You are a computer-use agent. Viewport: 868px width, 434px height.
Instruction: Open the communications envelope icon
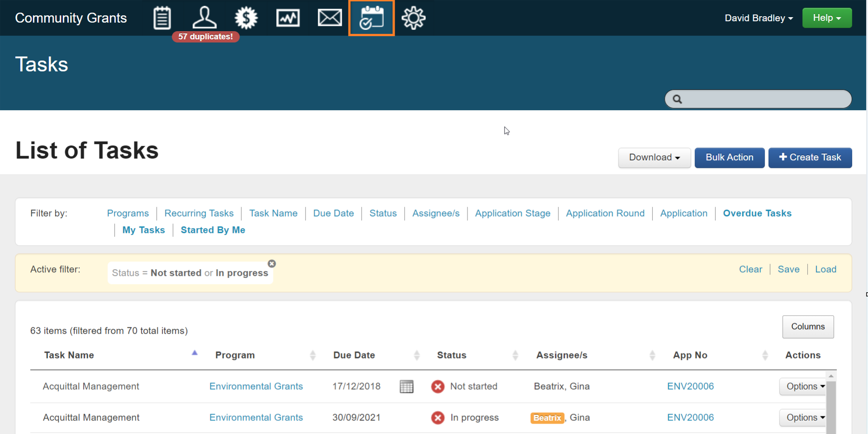[x=330, y=18]
